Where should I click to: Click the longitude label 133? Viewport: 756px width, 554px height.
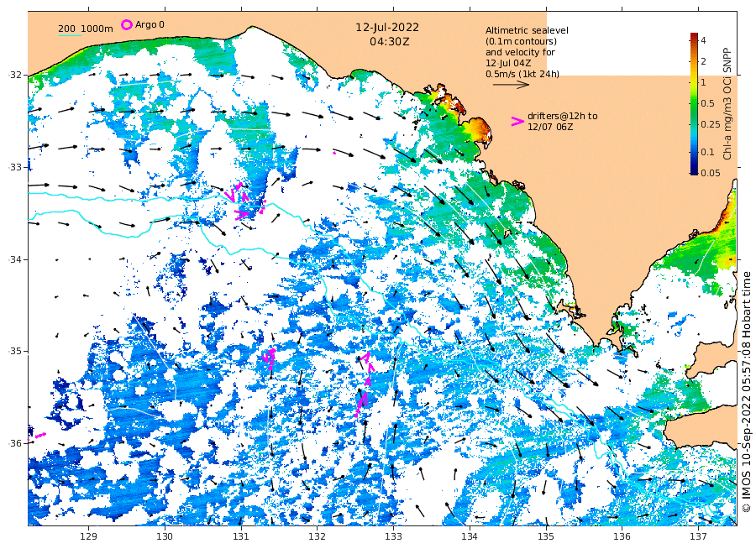[x=393, y=536]
